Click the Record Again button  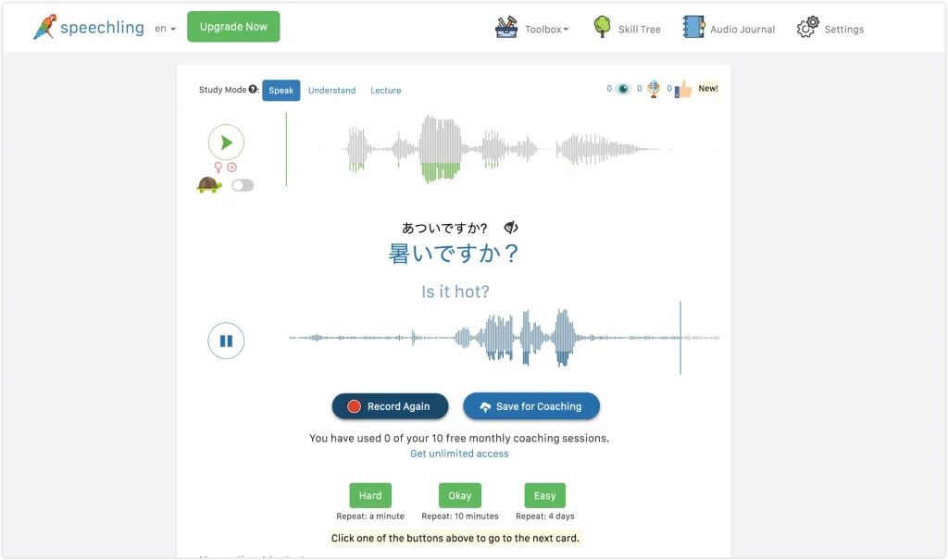390,406
